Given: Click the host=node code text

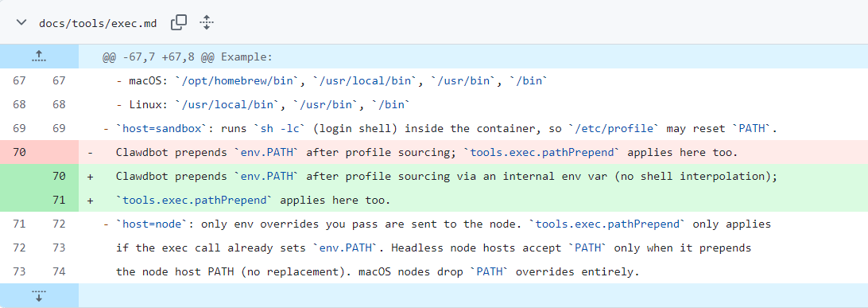Looking at the screenshot, I should [x=152, y=224].
